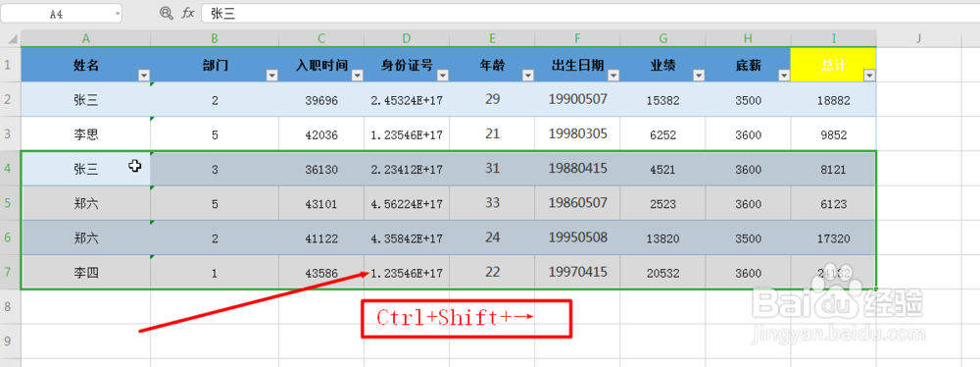
Task: Select column E header
Action: tap(492, 39)
